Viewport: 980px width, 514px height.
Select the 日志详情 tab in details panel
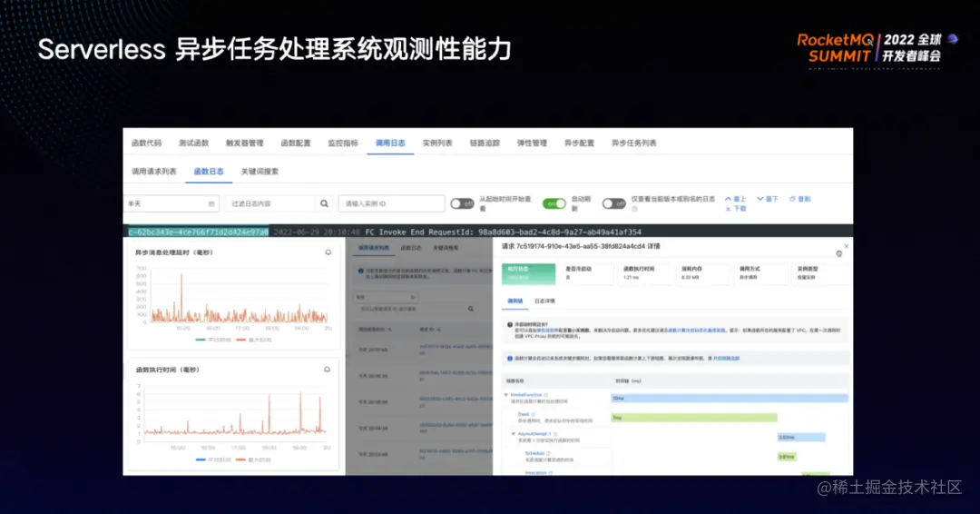pos(544,301)
